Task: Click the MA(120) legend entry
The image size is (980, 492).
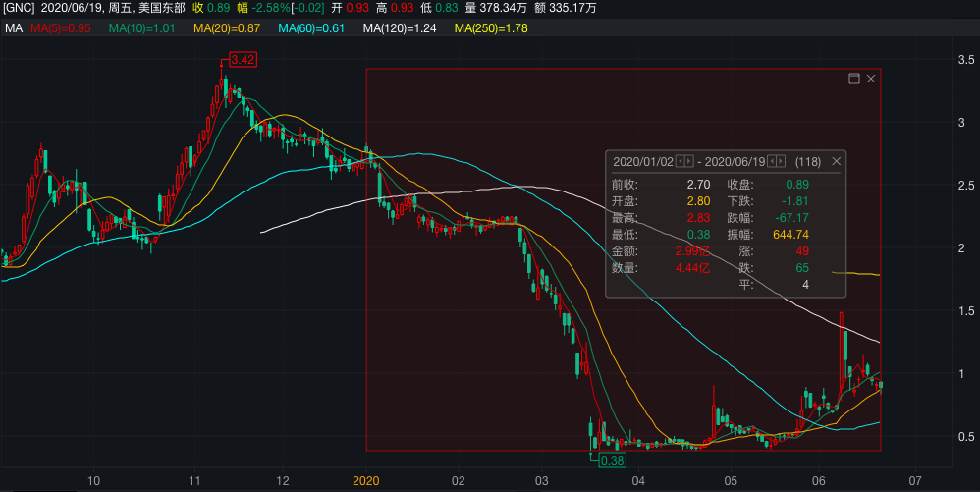Action: (399, 28)
